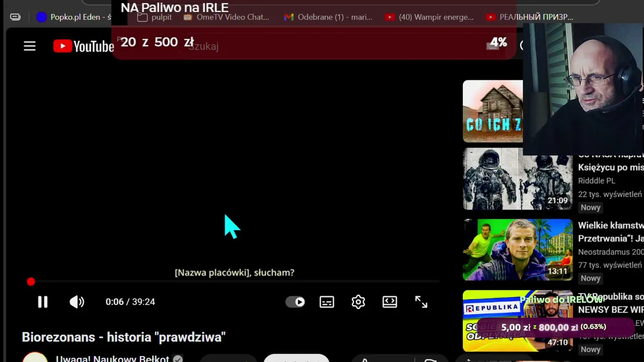Toggle subtitles/closed captions button
Viewport: 644px width, 362px height.
pos(327,302)
